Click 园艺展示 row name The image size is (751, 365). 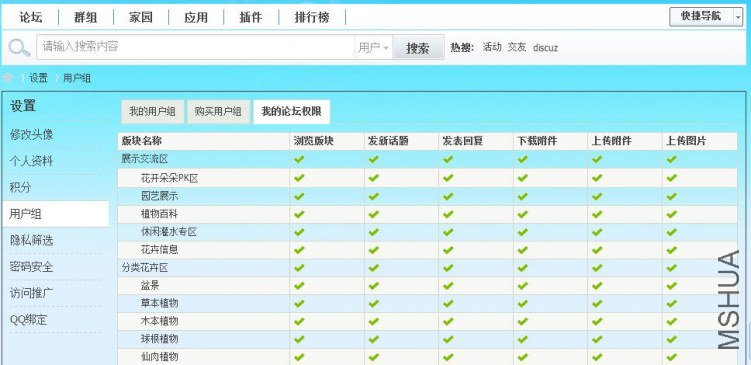[159, 196]
